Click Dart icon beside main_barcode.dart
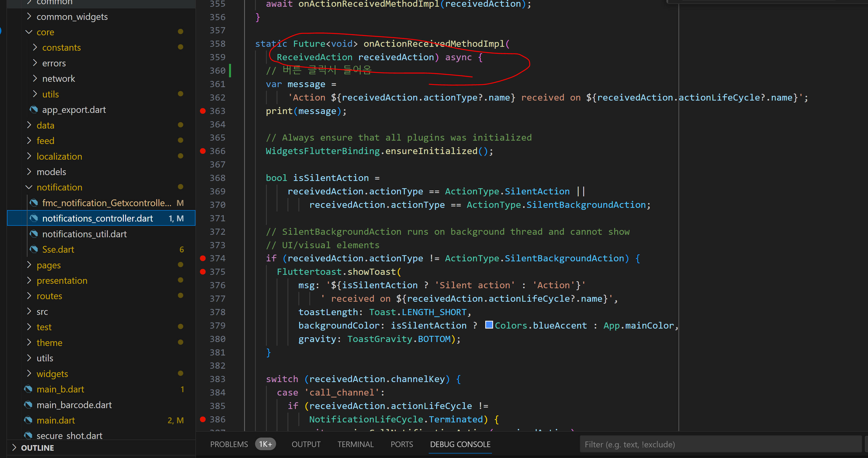Viewport: 868px width, 458px height. coord(28,405)
